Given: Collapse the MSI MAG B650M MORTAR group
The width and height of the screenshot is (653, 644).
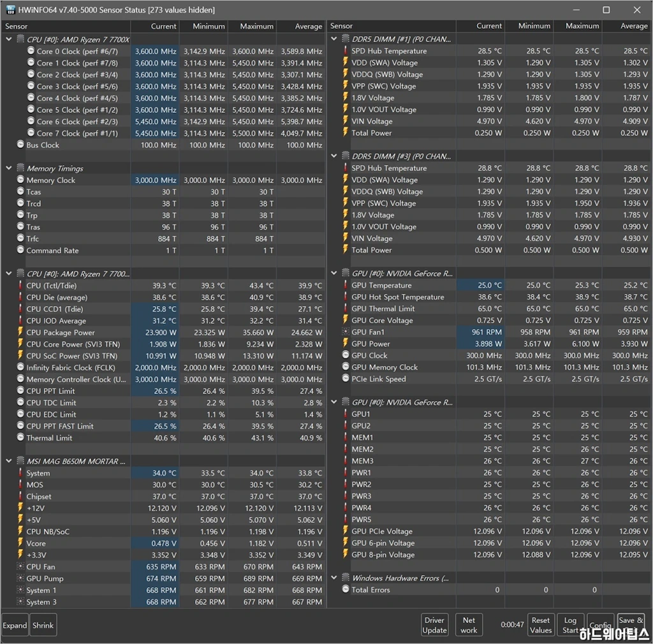Looking at the screenshot, I should click(x=9, y=461).
